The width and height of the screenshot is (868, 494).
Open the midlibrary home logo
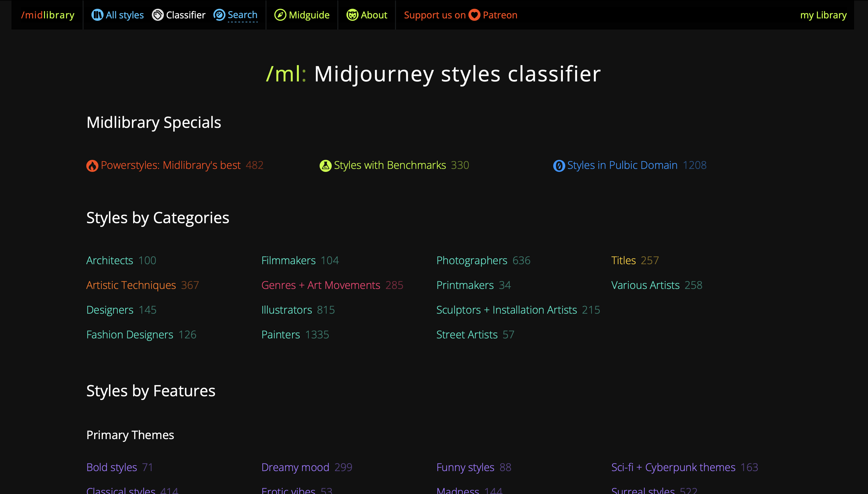pyautogui.click(x=47, y=15)
